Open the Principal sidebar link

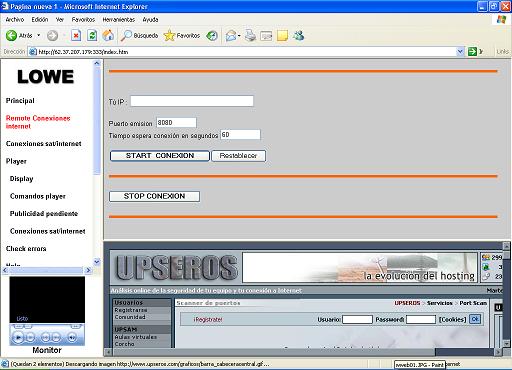(x=20, y=101)
